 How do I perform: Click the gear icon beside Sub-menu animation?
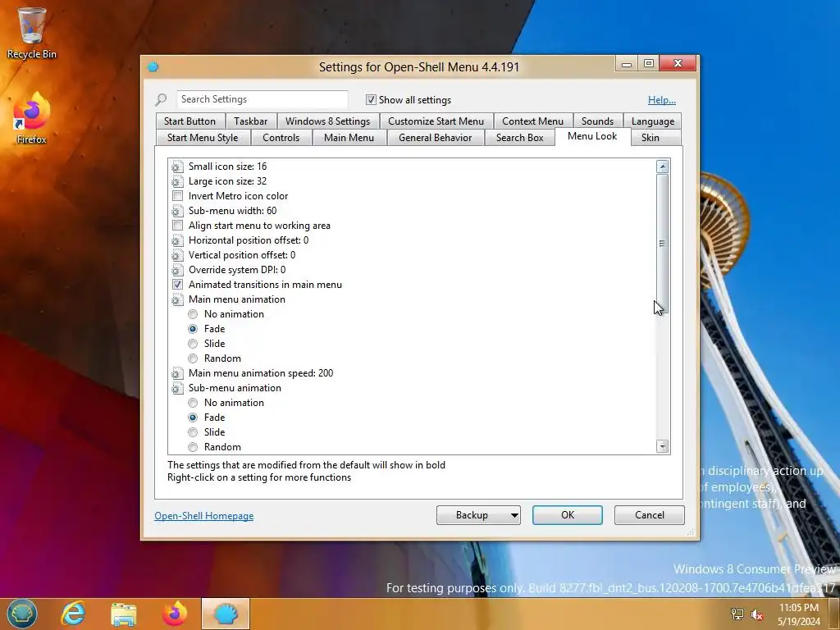(x=177, y=388)
